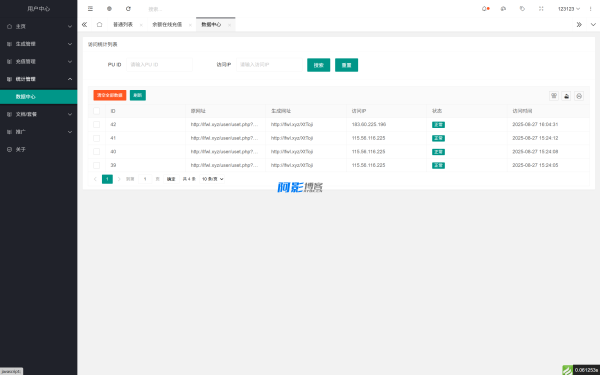Open the 123123 user dropdown

(x=569, y=9)
